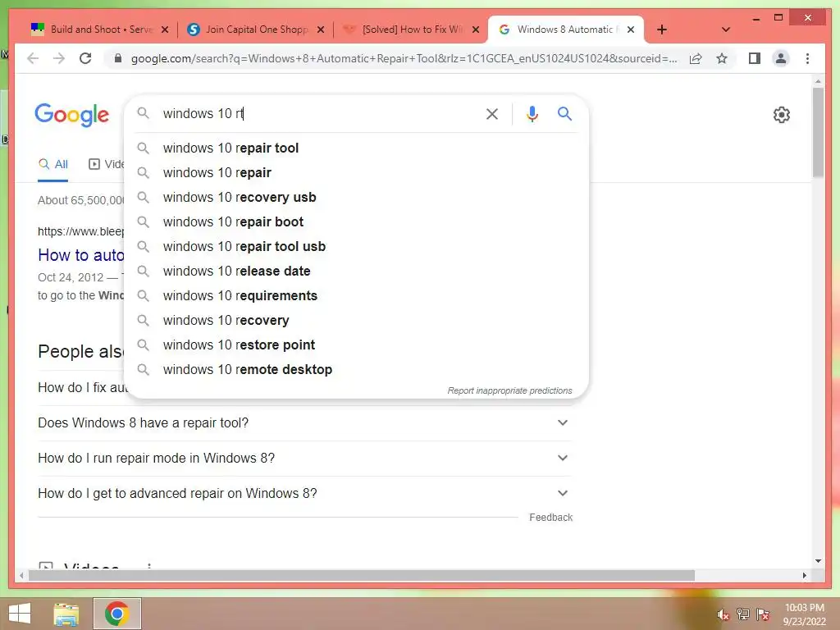Click Report inappropriate predictions
The height and width of the screenshot is (630, 840).
click(x=509, y=390)
